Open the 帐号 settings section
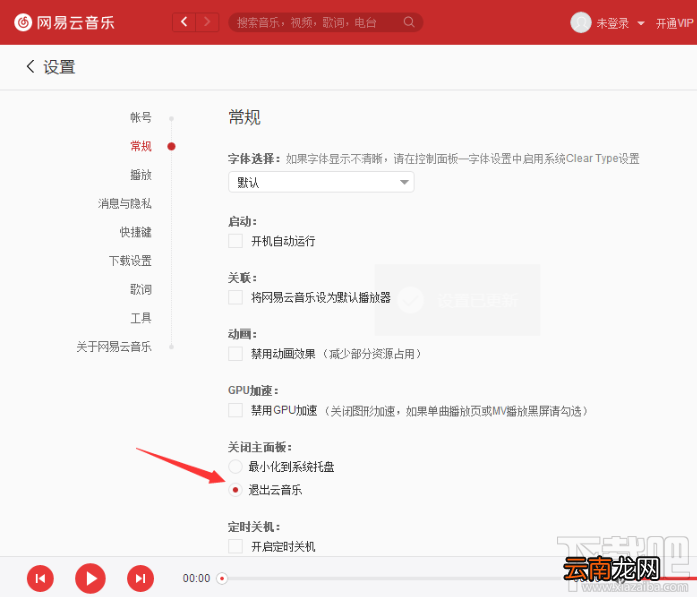Screen dimensions: 697x597 pyautogui.click(x=141, y=117)
